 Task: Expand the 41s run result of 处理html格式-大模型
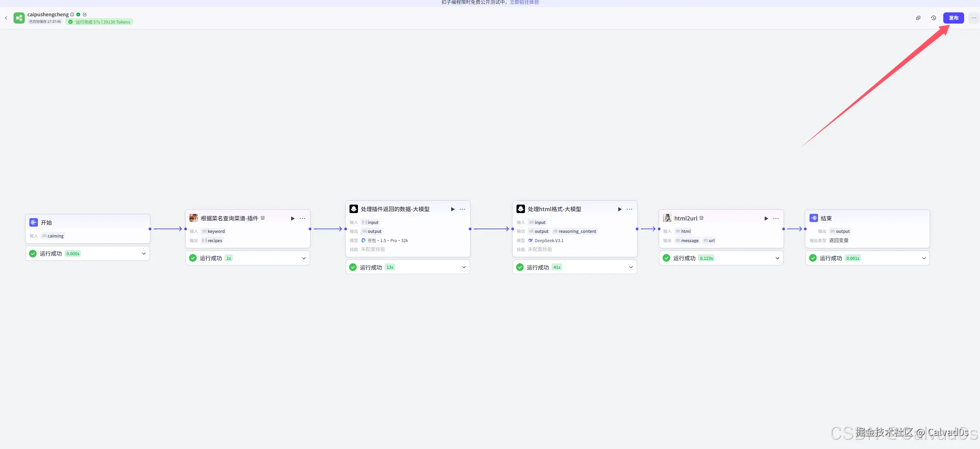(x=631, y=267)
